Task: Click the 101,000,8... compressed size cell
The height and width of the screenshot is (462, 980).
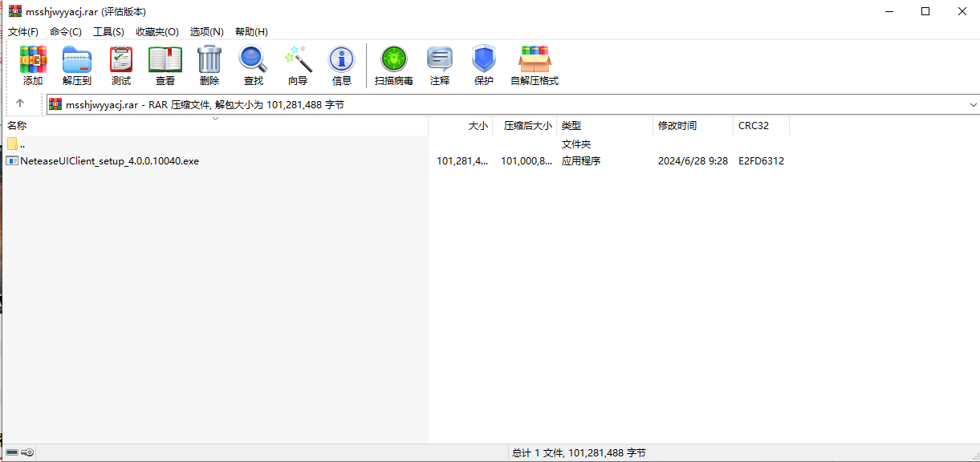Action: 527,160
